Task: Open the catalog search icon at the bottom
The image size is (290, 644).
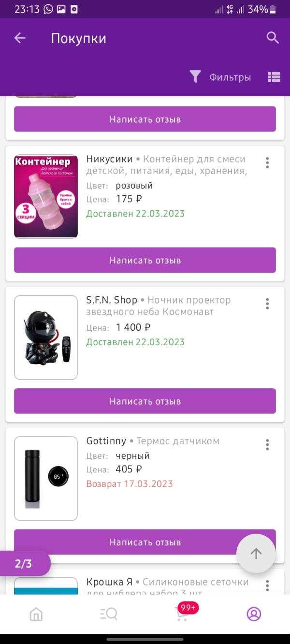Action: coord(108,614)
